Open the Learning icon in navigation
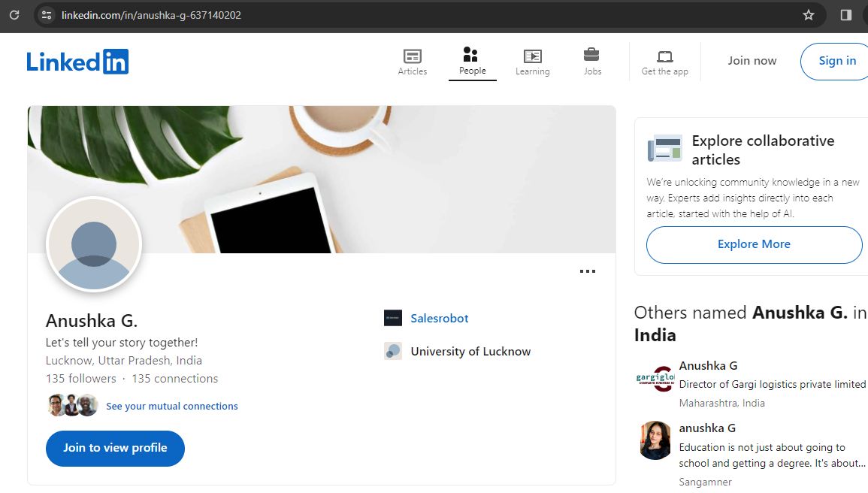The height and width of the screenshot is (493, 868). coord(533,56)
